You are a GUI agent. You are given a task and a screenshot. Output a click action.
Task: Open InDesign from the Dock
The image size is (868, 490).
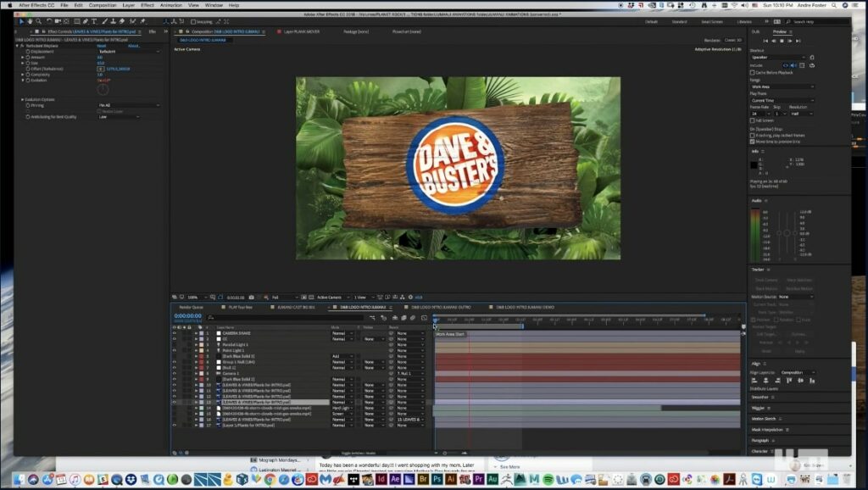pyautogui.click(x=381, y=479)
